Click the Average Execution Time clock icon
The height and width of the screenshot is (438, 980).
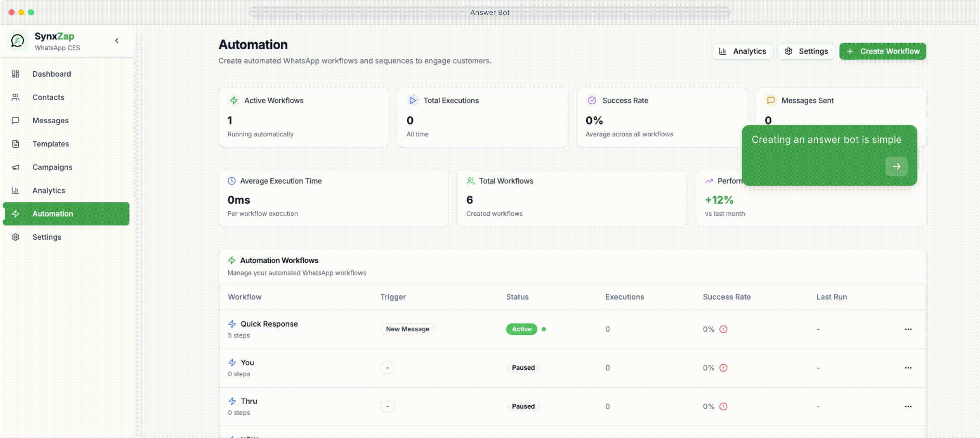point(232,181)
